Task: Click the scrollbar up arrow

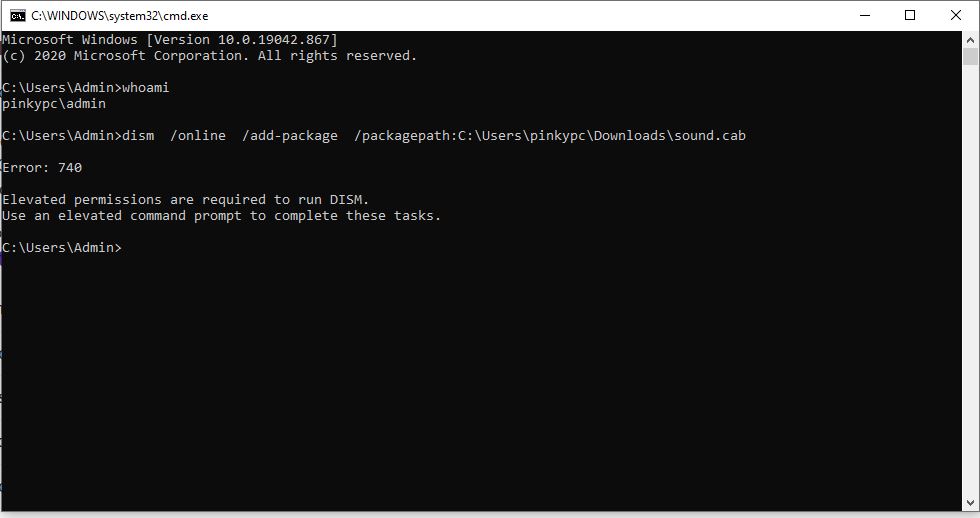Action: 970,40
